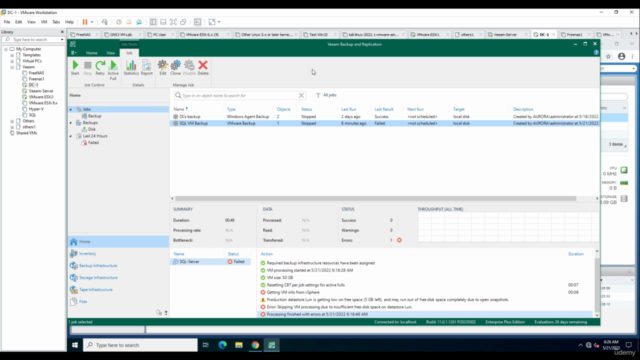
Task: Clone the selected job
Action: 176,67
